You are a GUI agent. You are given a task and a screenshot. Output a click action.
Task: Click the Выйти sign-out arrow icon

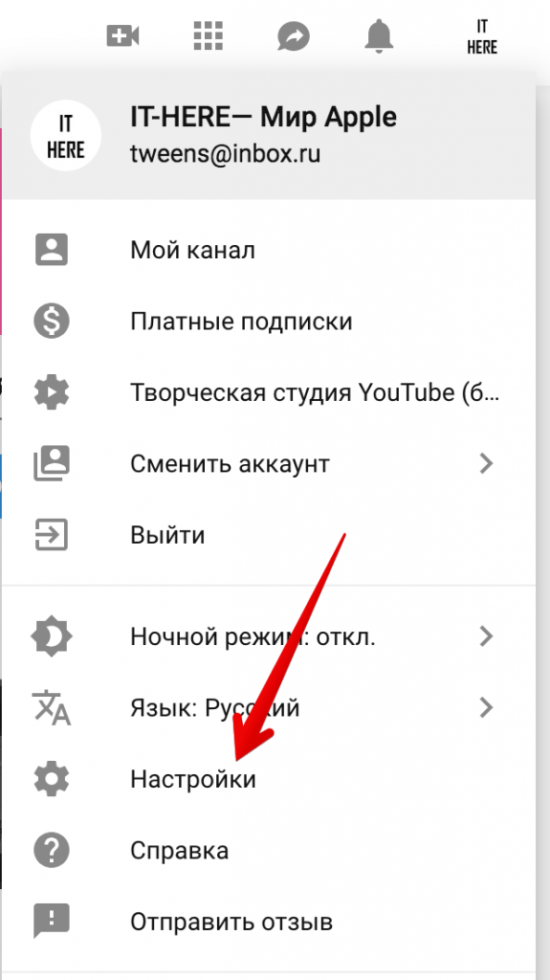(x=52, y=535)
